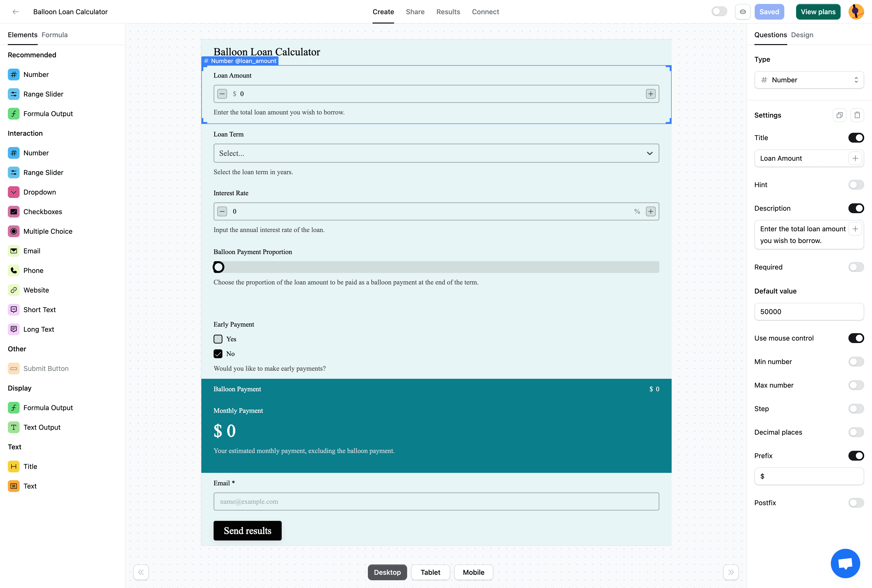The width and height of the screenshot is (872, 588).
Task: Add a Phone element to the form
Action: [33, 270]
